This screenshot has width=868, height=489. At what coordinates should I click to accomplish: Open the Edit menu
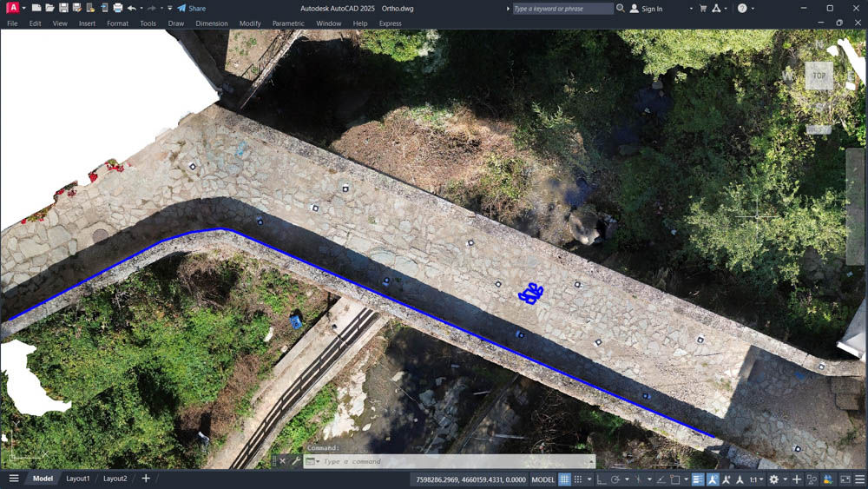tap(35, 23)
